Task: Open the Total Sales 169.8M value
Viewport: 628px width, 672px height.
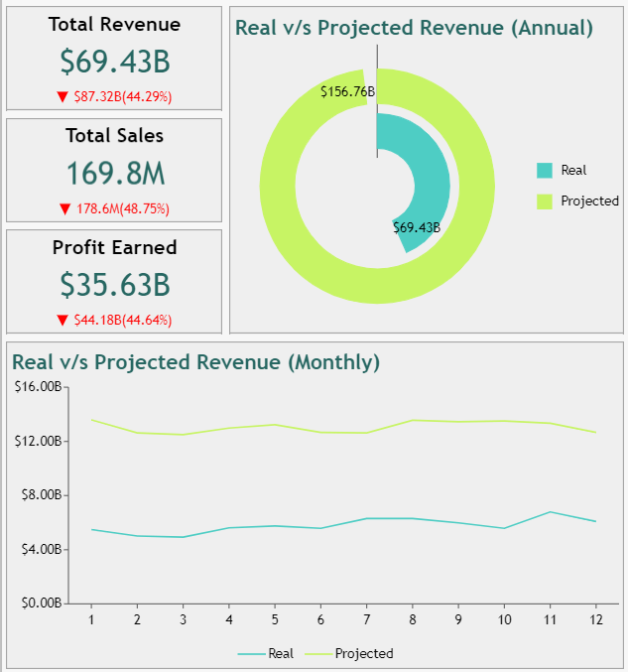Action: click(114, 174)
